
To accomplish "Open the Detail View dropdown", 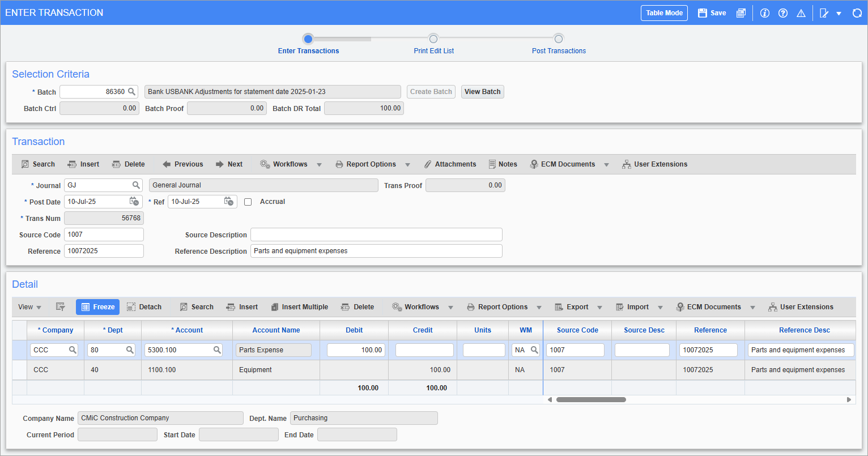I will [x=29, y=307].
